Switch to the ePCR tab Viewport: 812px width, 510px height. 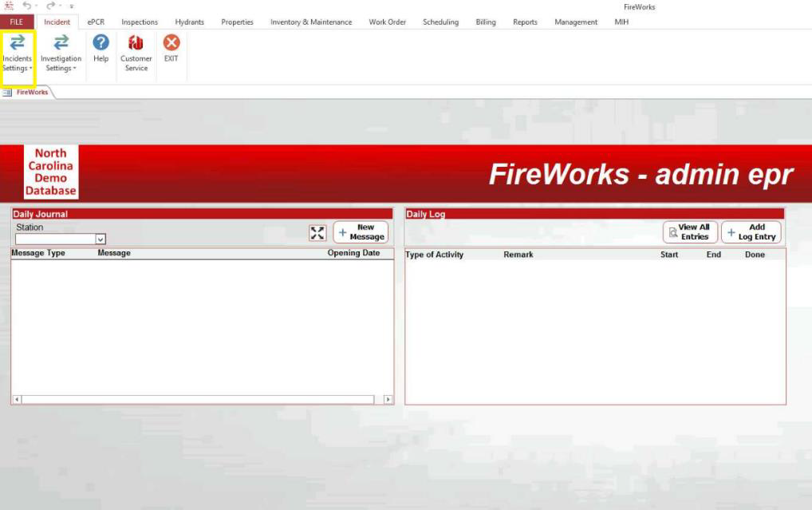tap(96, 22)
